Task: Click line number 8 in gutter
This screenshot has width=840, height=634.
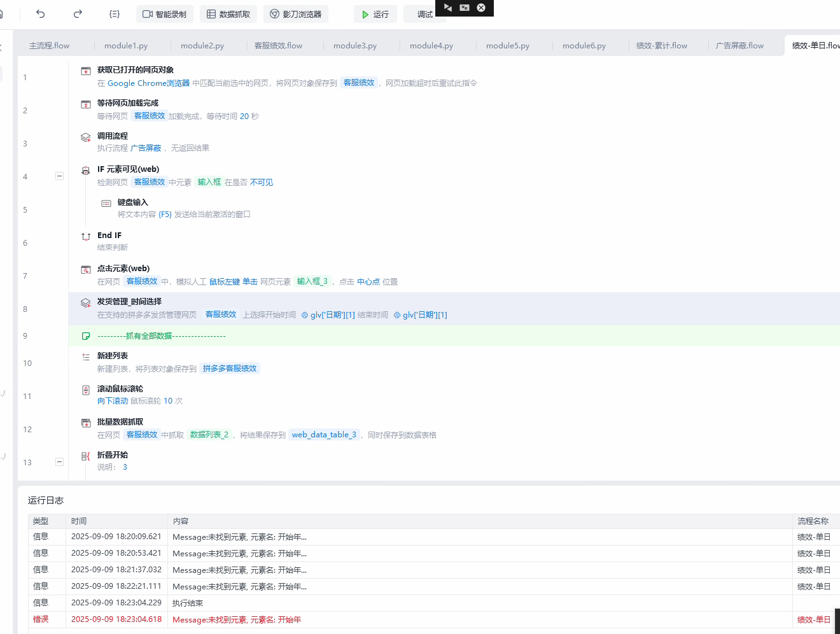Action: click(25, 309)
